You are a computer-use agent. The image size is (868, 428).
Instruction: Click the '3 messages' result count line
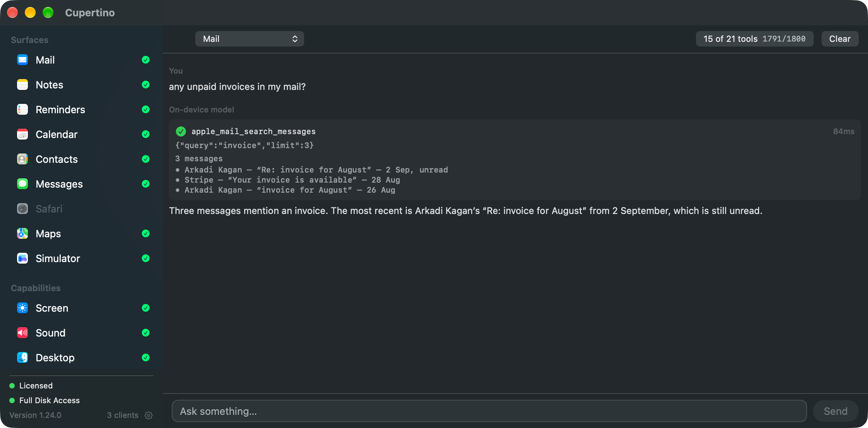pos(199,159)
